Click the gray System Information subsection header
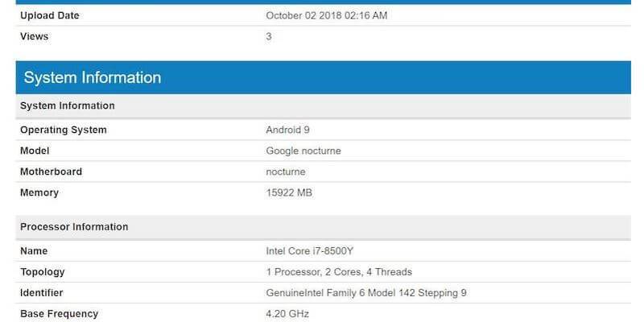The height and width of the screenshot is (322, 644). coord(68,106)
